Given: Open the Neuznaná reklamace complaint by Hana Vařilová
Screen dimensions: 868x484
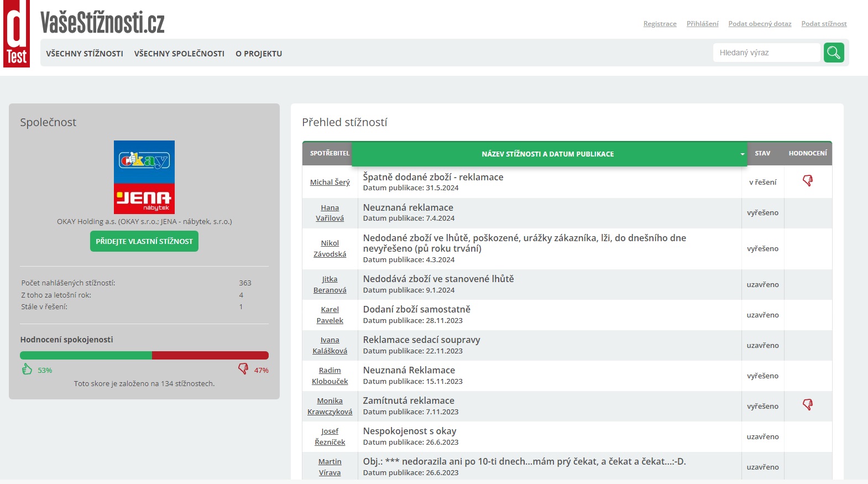Looking at the screenshot, I should [408, 207].
